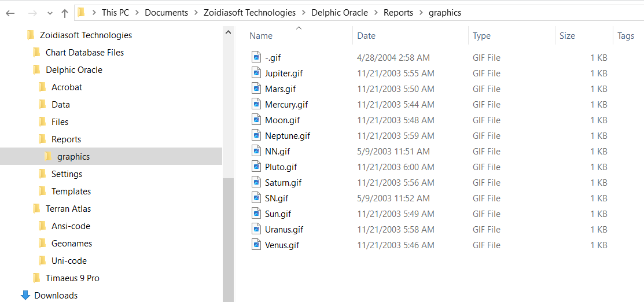
Task: Click the date of NN.gif
Action: tap(393, 151)
